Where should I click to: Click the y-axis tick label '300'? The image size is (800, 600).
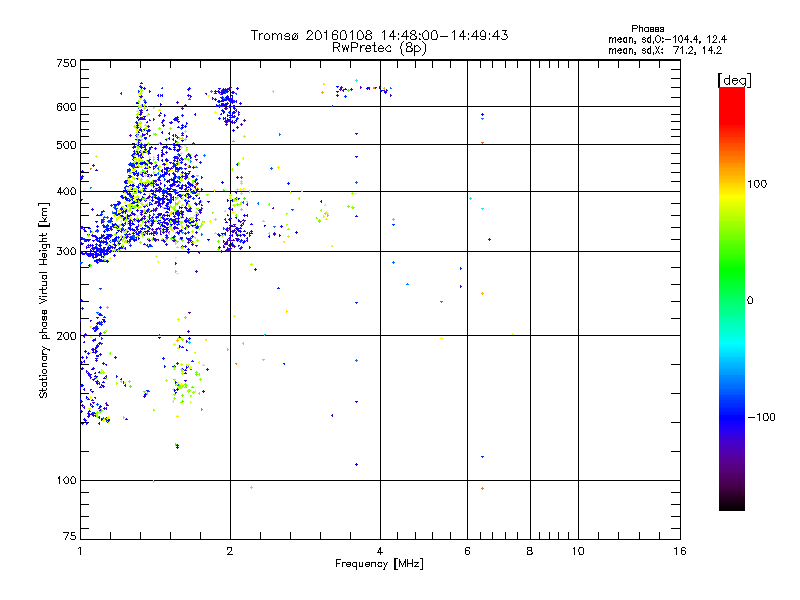pyautogui.click(x=66, y=252)
